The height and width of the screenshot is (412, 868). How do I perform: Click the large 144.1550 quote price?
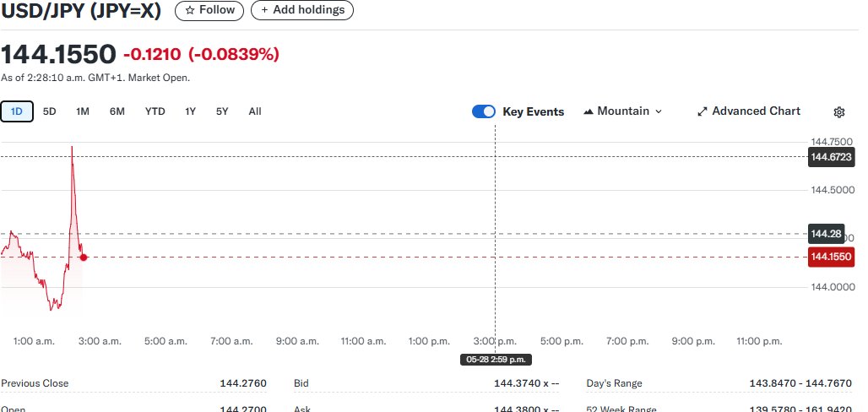(x=58, y=54)
